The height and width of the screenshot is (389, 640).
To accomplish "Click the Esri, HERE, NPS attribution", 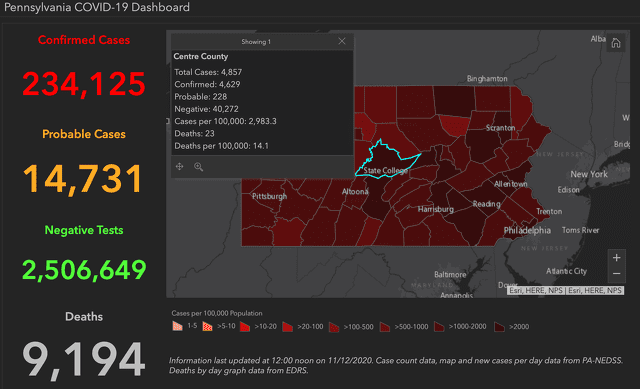I will pyautogui.click(x=566, y=290).
